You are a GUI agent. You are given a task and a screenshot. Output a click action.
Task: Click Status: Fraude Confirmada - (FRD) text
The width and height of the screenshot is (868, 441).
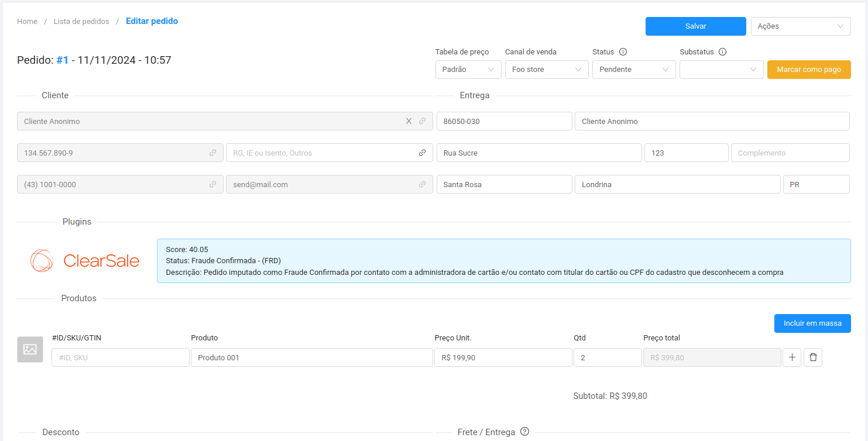224,260
